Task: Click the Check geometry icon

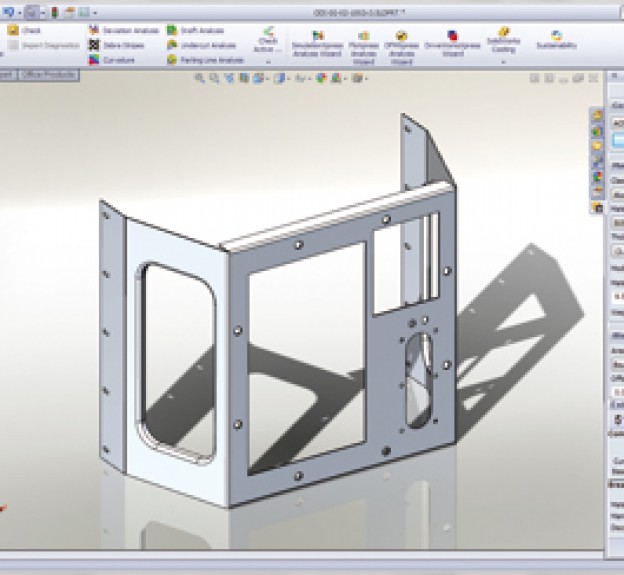Action: (x=12, y=31)
